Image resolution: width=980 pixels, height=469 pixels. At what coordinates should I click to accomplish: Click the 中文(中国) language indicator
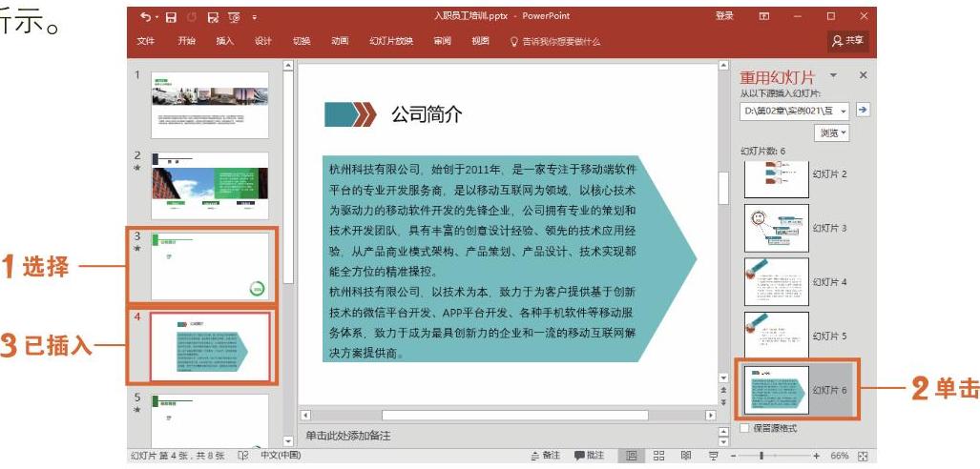coord(281,456)
